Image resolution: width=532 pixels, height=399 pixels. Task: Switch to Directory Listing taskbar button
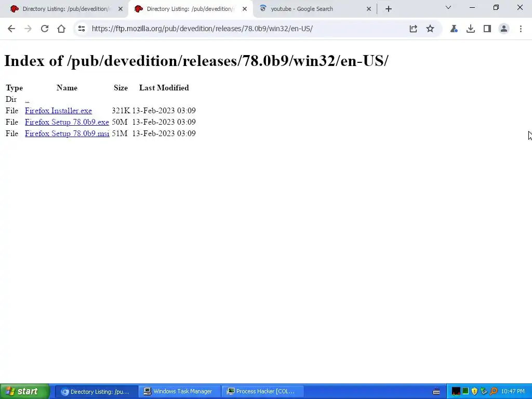96,392
